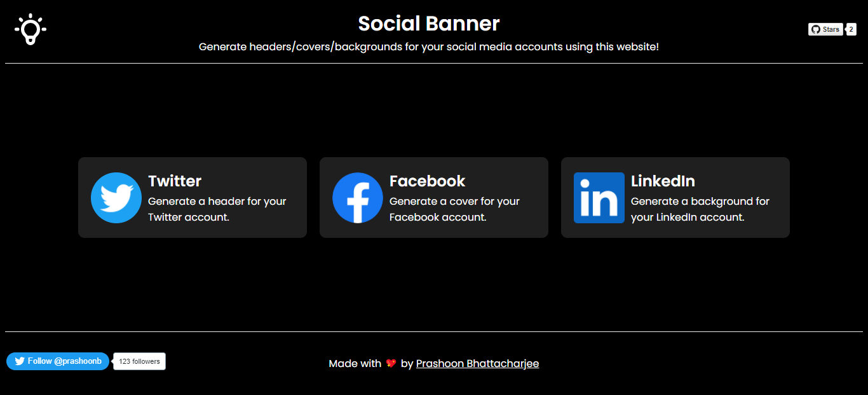Open the Twitter header generator card
This screenshot has height=395, width=868.
point(192,197)
